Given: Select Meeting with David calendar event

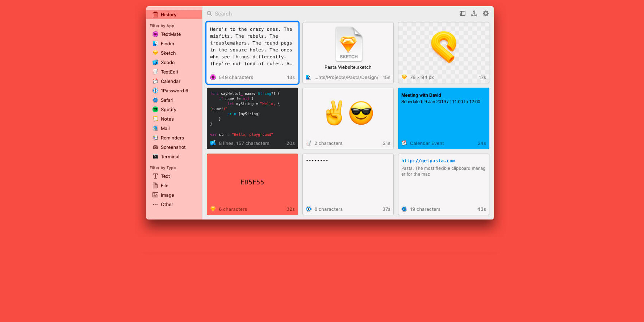Looking at the screenshot, I should (443, 118).
